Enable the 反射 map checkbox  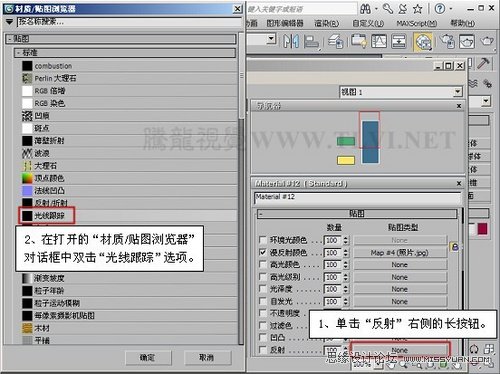pos(263,350)
